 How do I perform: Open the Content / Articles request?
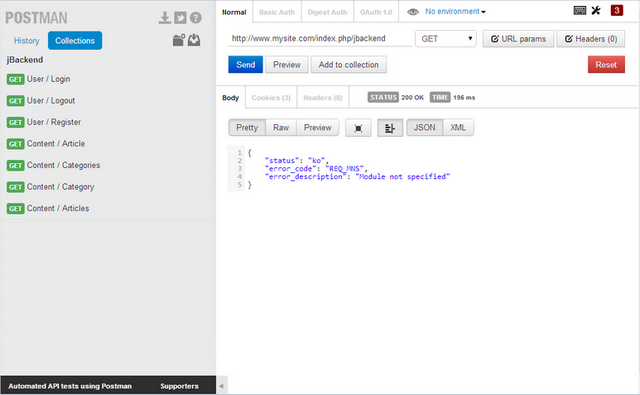(x=58, y=209)
